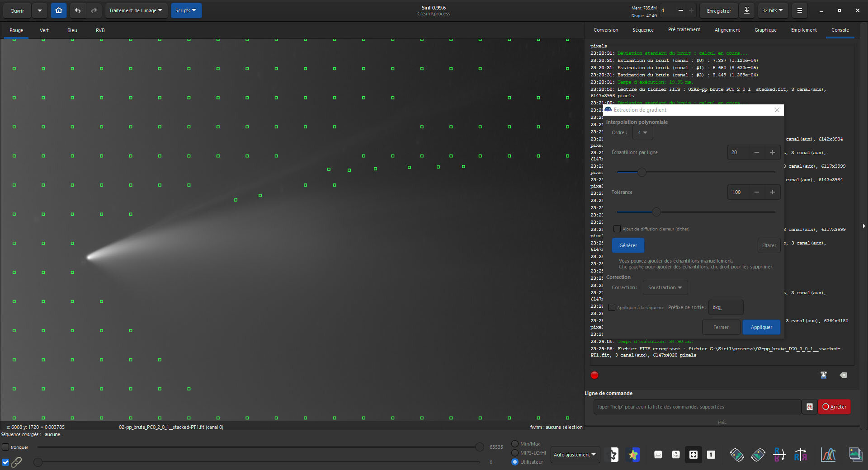Click the upper cutoff slider handle at 65535

pos(479,447)
